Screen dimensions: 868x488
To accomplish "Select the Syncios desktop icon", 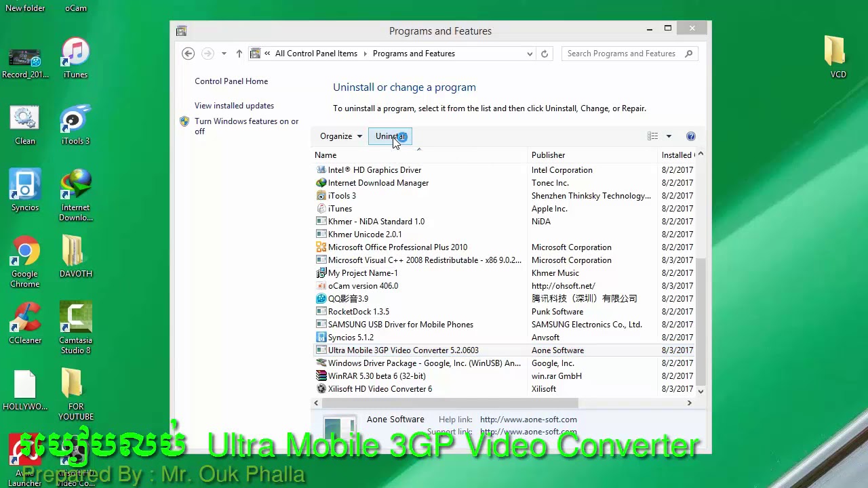I will (x=25, y=190).
